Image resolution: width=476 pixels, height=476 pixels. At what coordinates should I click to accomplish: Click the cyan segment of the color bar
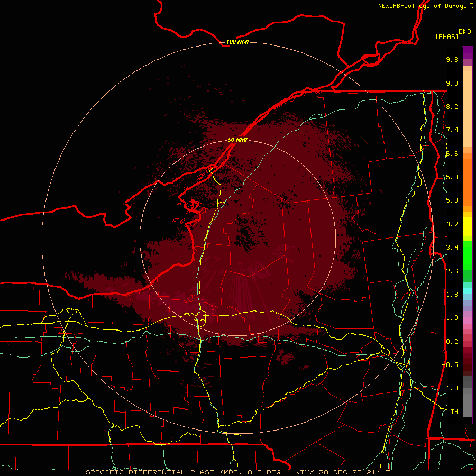(467, 291)
